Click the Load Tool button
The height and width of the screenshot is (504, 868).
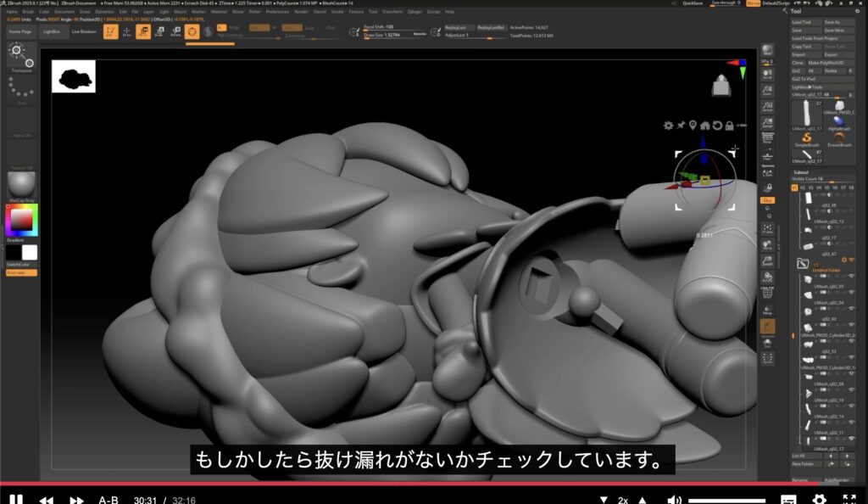pos(806,22)
